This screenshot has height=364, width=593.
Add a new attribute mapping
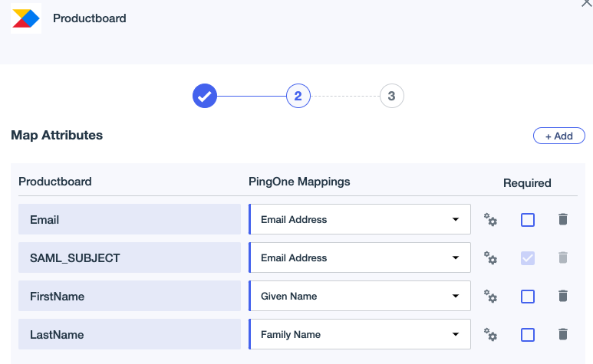tap(559, 136)
